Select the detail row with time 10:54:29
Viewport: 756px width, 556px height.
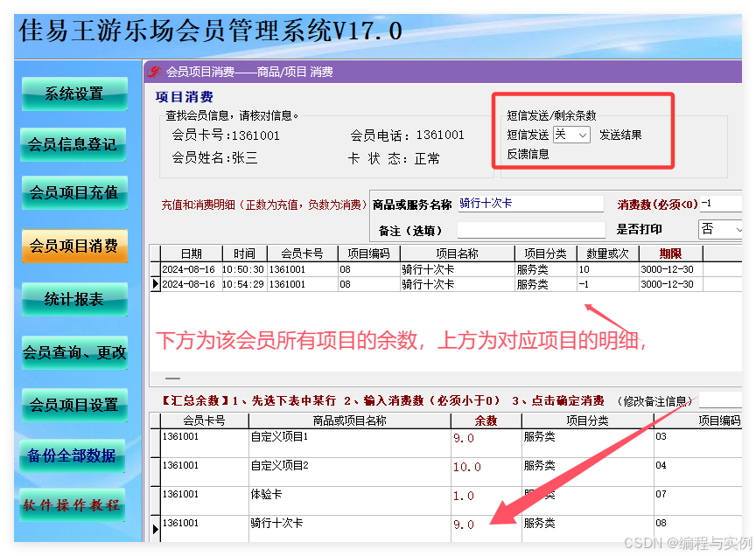[445, 284]
